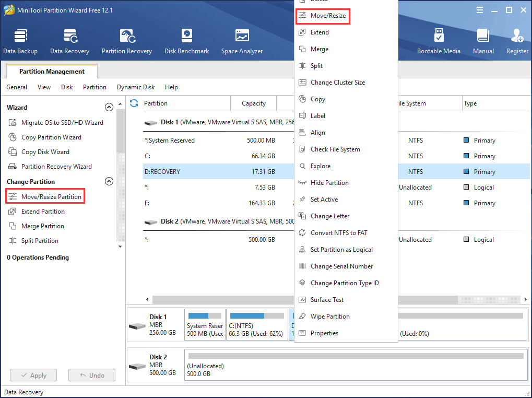Image resolution: width=532 pixels, height=398 pixels.
Task: Select C:(NTFS) block in disk map
Action: [x=256, y=324]
